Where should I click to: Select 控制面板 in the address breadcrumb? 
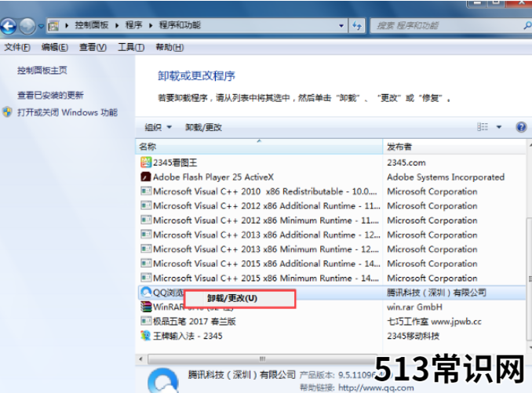(x=91, y=25)
